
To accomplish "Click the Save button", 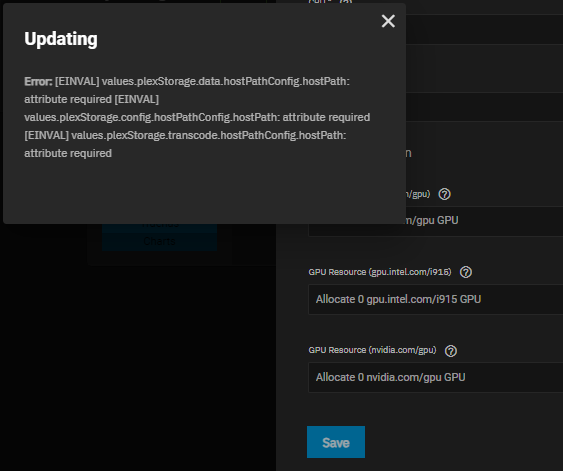I will (336, 442).
